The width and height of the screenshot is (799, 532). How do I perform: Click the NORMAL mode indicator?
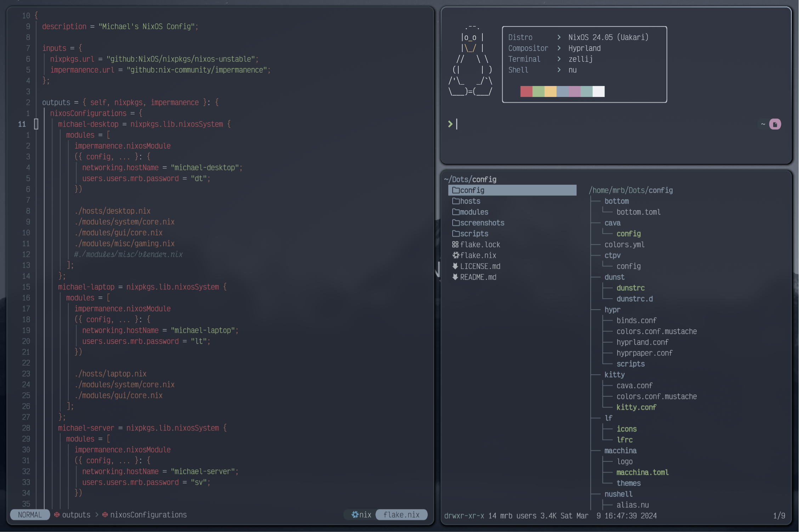(30, 515)
